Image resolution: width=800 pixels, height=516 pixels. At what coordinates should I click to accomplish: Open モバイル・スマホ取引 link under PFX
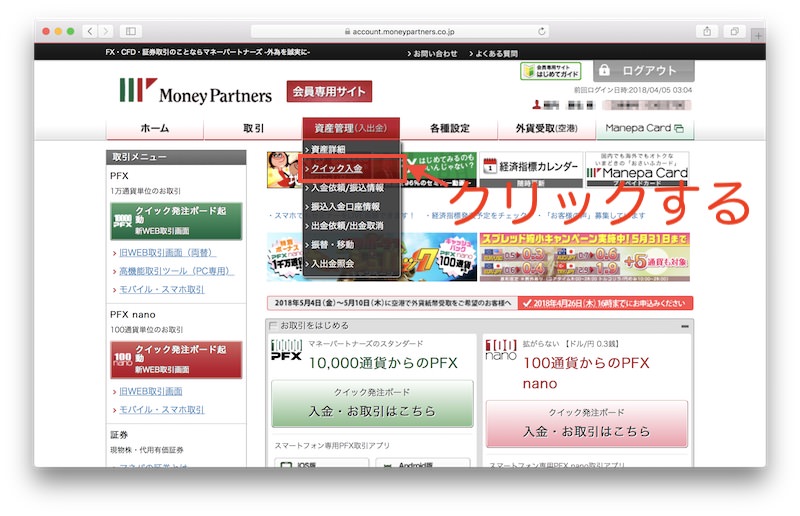[x=161, y=289]
